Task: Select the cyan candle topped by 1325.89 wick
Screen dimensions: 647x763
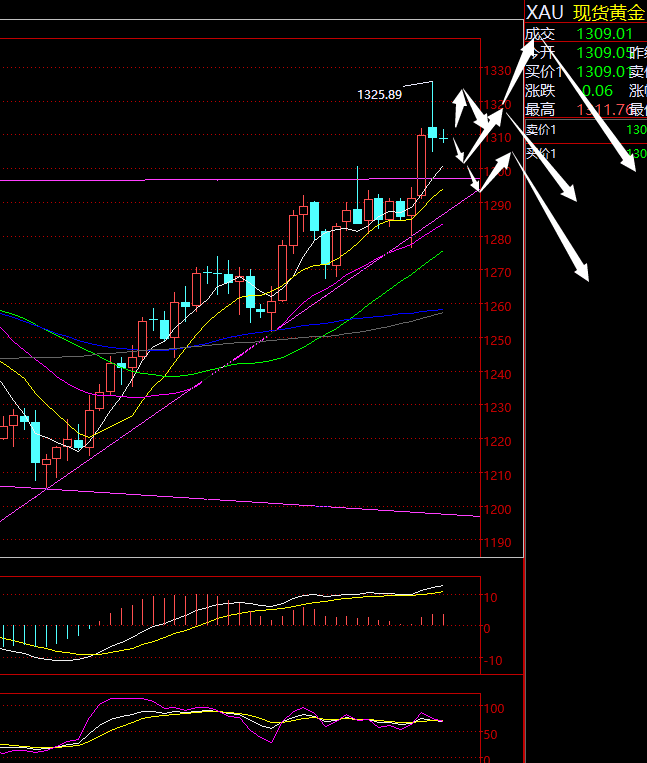Action: pyautogui.click(x=432, y=132)
